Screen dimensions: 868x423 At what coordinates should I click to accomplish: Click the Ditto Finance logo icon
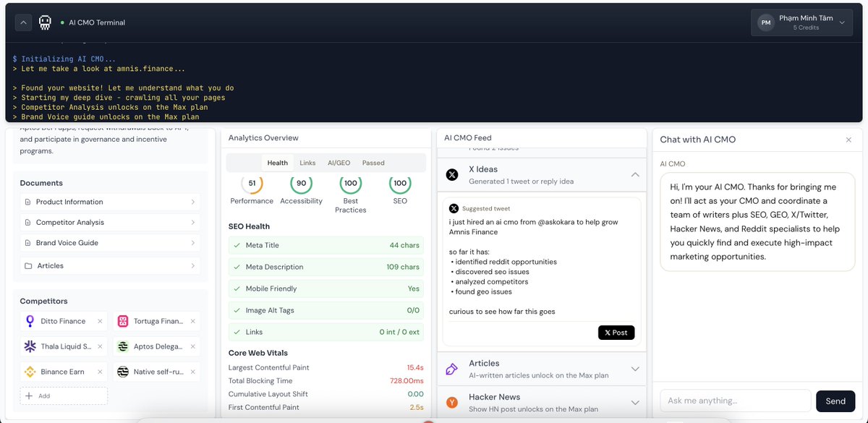pyautogui.click(x=30, y=321)
